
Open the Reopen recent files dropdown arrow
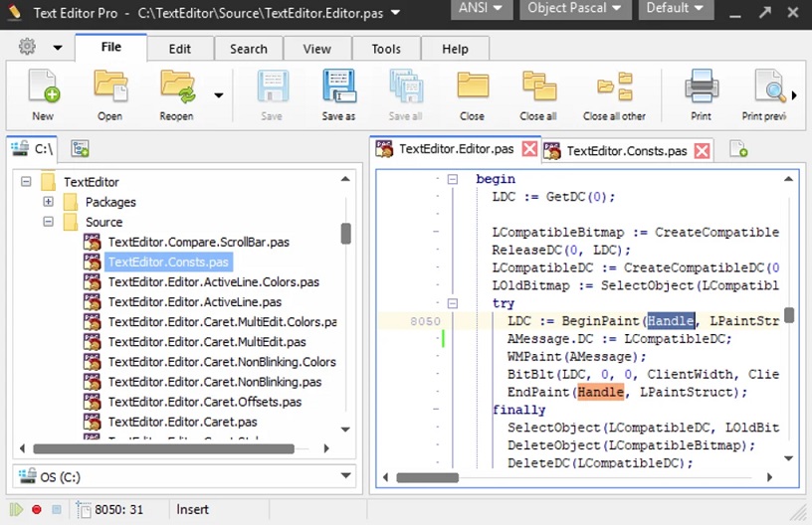pyautogui.click(x=219, y=95)
